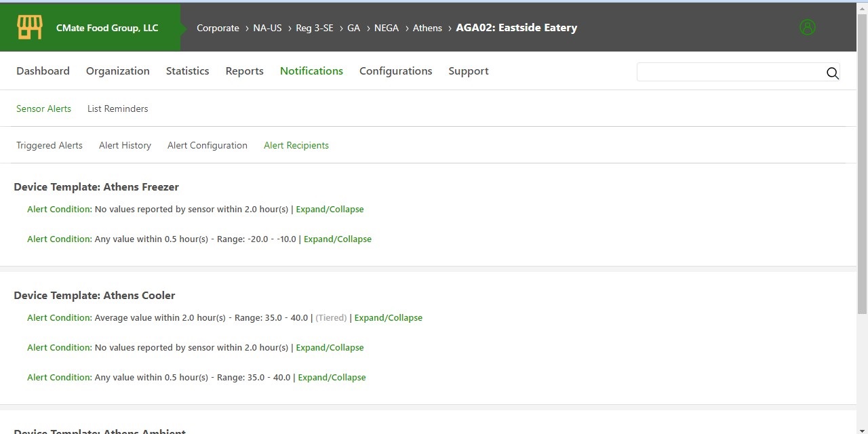Click the CMate Food Group storefront logo icon

pyautogui.click(x=29, y=27)
